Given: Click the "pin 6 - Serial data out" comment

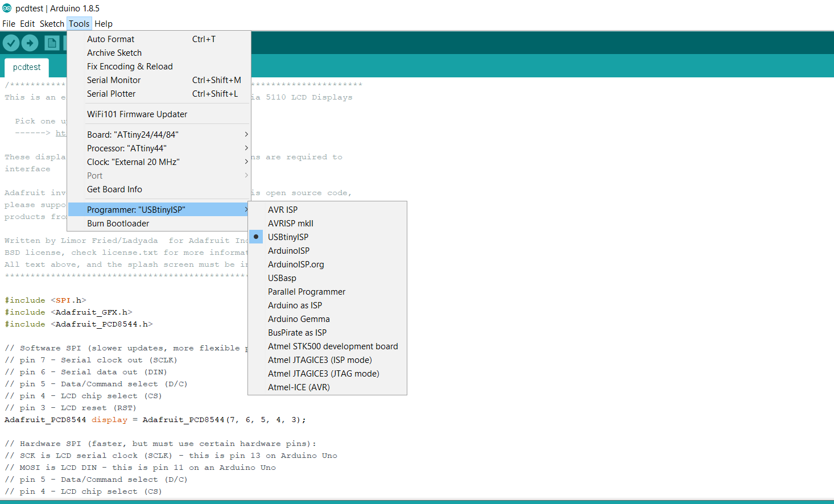Looking at the screenshot, I should point(86,372).
